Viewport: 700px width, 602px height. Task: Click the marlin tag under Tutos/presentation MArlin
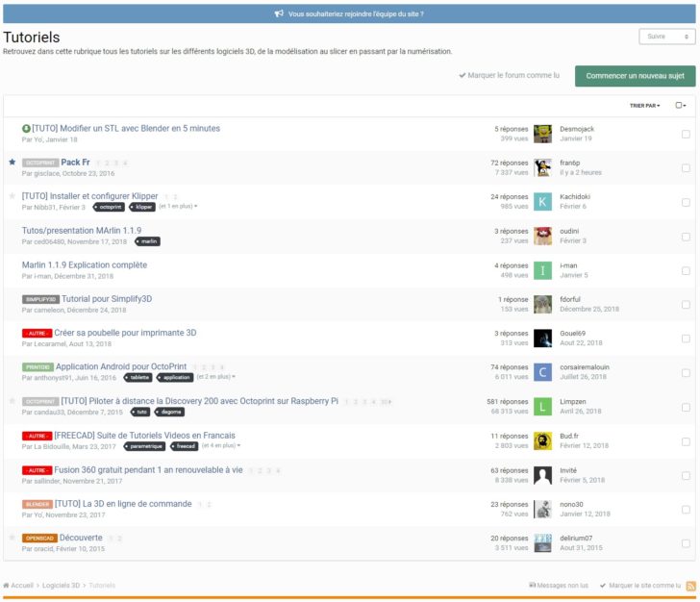click(x=148, y=241)
